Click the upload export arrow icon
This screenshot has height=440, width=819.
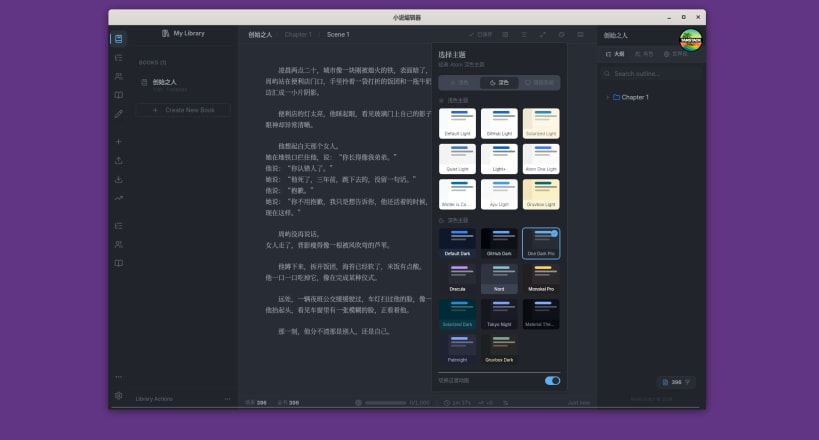point(119,160)
